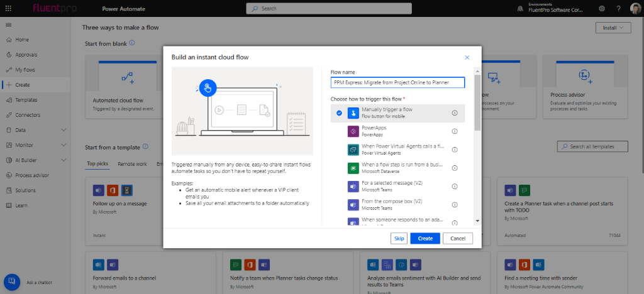Screen dimensions: 644x294
Task: Show info for Microsoft Dataverse trigger
Action: tap(455, 168)
